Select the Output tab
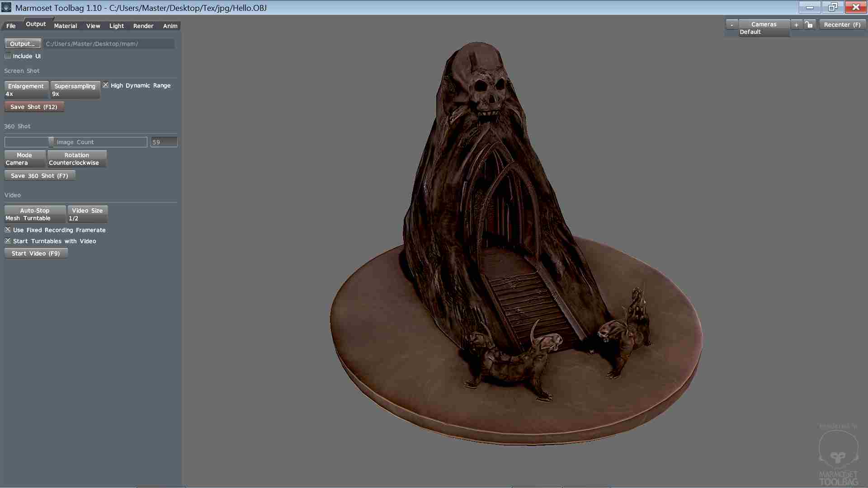Screen dimensions: 868x488 click(x=36, y=24)
